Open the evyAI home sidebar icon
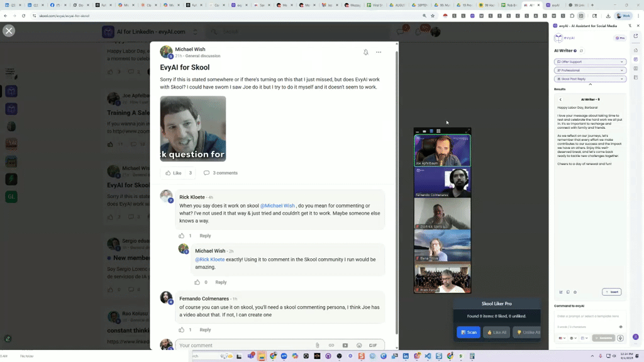644x362 pixels. click(x=636, y=50)
